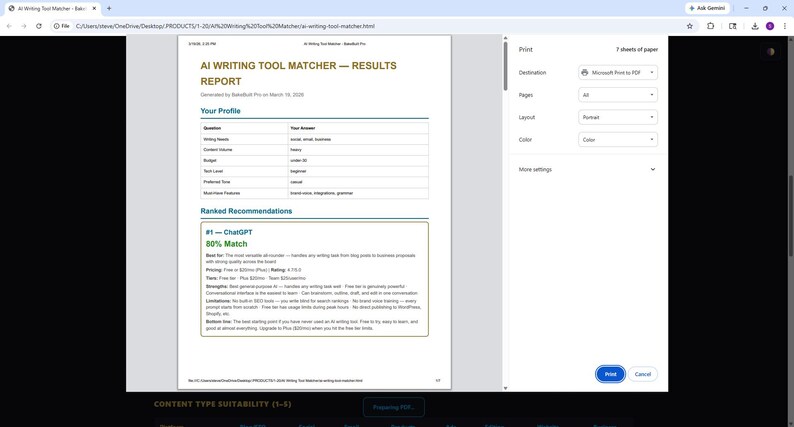The image size is (794, 427).
Task: Click the address bar URL
Action: [225, 26]
